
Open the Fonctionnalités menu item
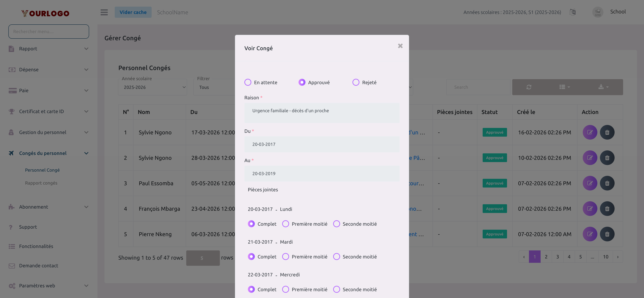(x=36, y=246)
